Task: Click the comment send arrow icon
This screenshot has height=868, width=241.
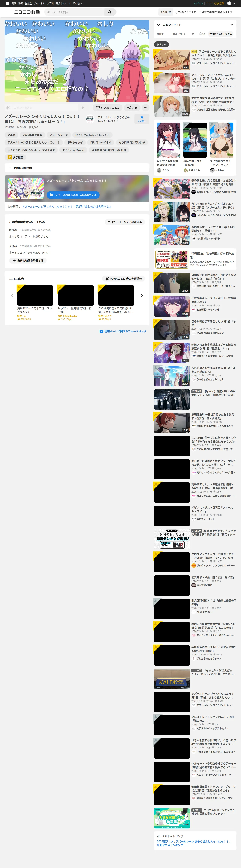Action: pos(83,108)
